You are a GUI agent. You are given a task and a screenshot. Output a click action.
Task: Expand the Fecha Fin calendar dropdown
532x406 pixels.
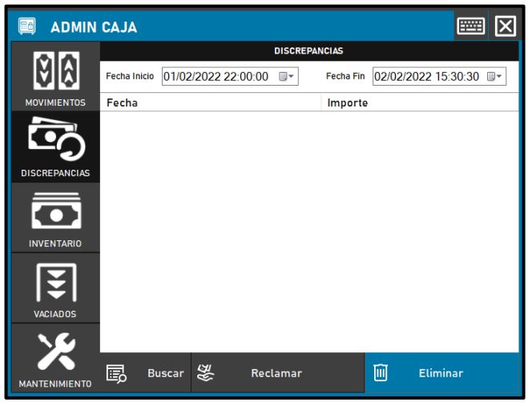click(x=496, y=77)
